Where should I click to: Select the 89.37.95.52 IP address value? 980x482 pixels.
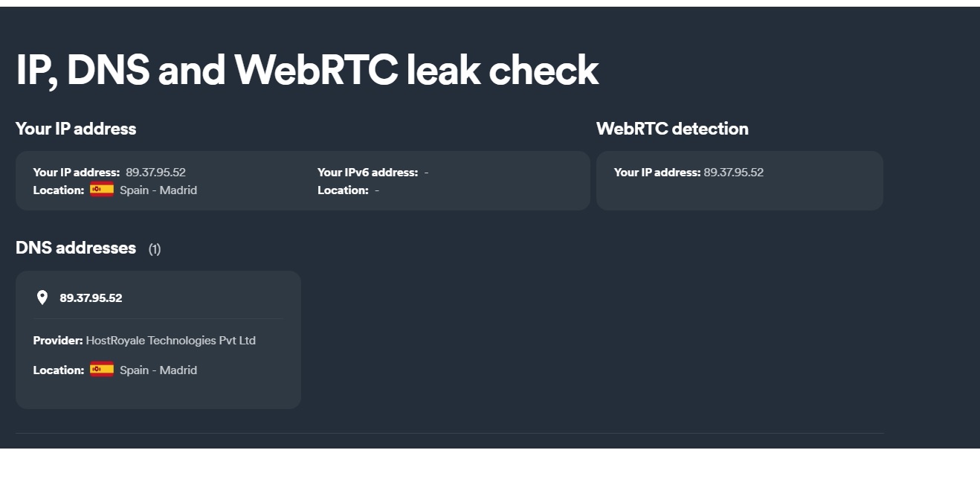coord(155,172)
